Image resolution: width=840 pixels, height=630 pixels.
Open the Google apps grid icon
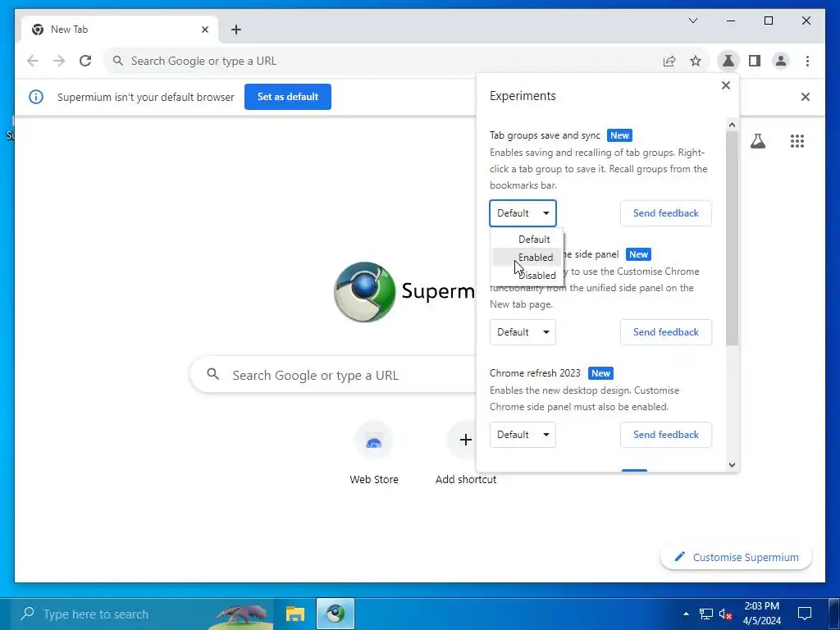tap(797, 141)
